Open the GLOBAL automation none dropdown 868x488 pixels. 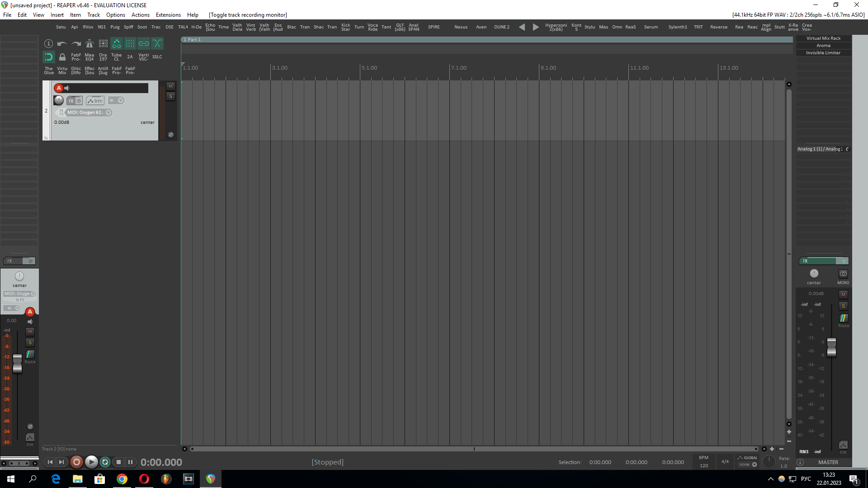754,465
